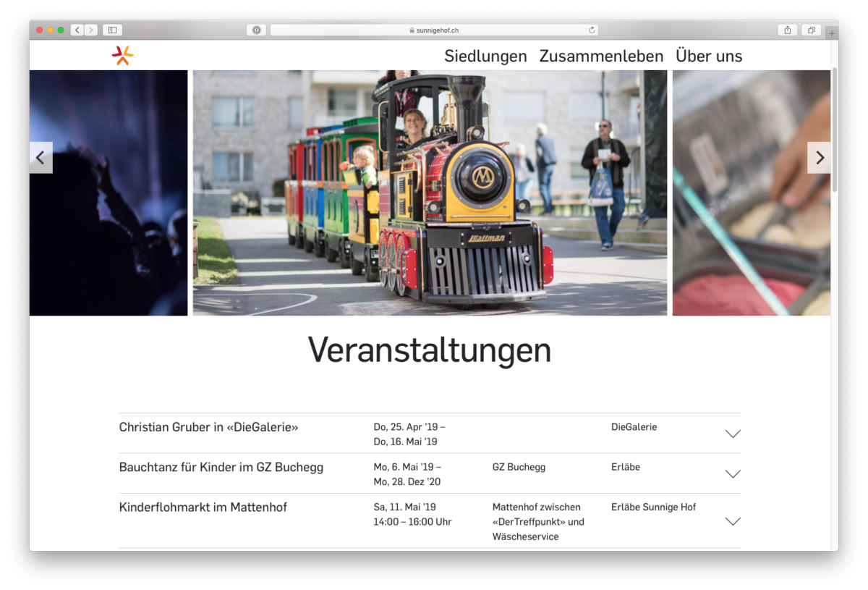Expand the Bauchtanz für Kinder event row
Screen dimensions: 868x590
click(733, 473)
